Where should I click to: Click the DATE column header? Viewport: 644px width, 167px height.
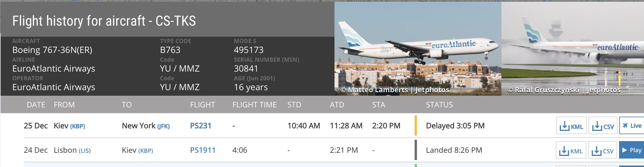pyautogui.click(x=36, y=105)
